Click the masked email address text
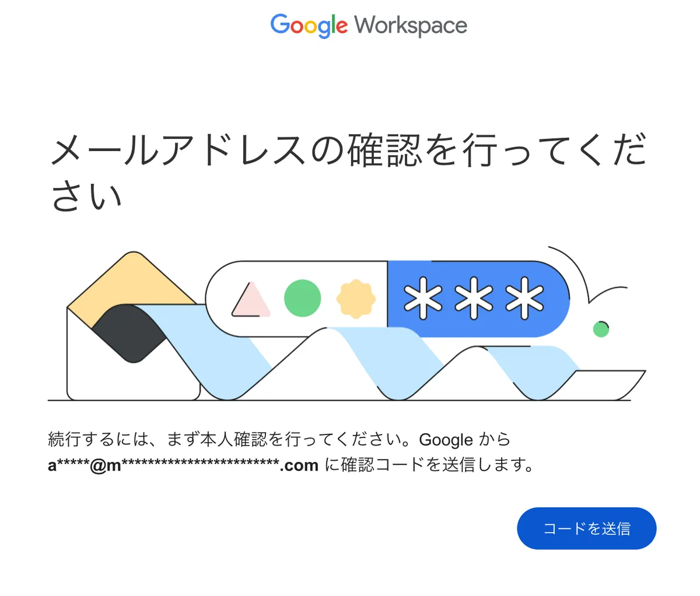 click(x=183, y=465)
